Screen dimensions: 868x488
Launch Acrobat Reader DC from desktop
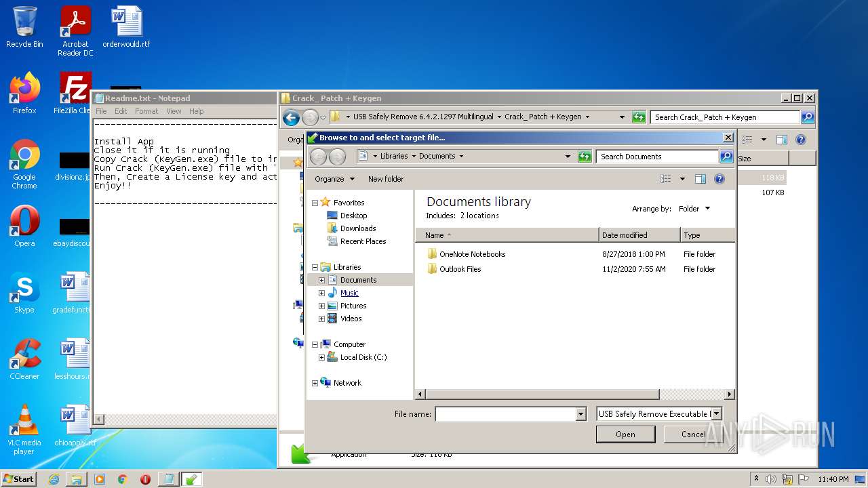[x=75, y=31]
